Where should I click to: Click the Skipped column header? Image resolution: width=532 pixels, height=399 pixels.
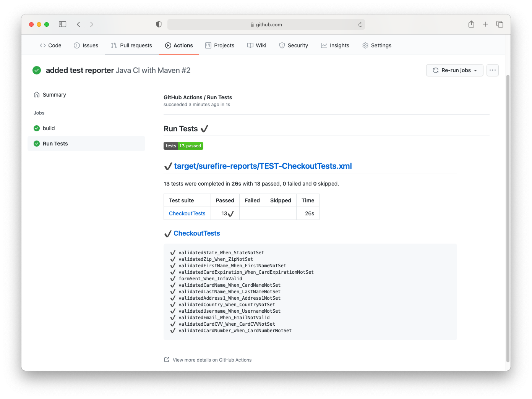point(281,200)
